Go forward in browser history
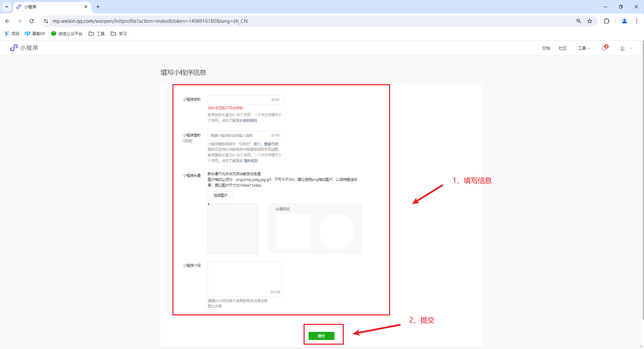 [x=19, y=21]
